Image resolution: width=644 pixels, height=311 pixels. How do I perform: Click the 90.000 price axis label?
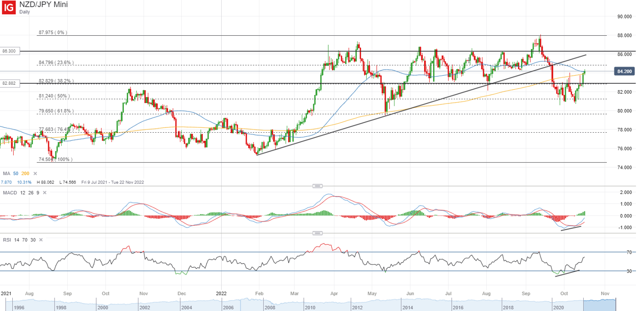click(x=624, y=16)
